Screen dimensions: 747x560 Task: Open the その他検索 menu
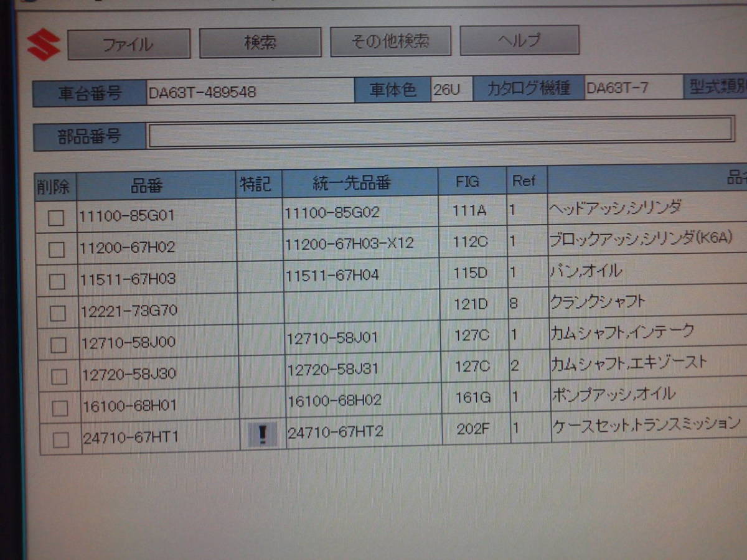(390, 41)
